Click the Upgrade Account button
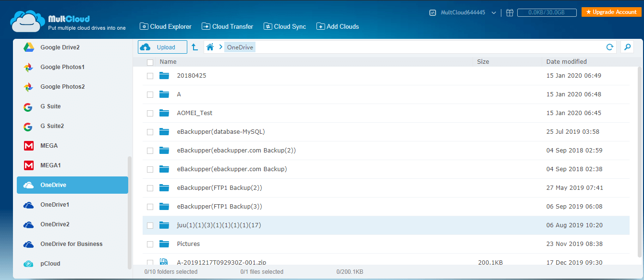Viewport: 644px width, 280px height. 611,12
